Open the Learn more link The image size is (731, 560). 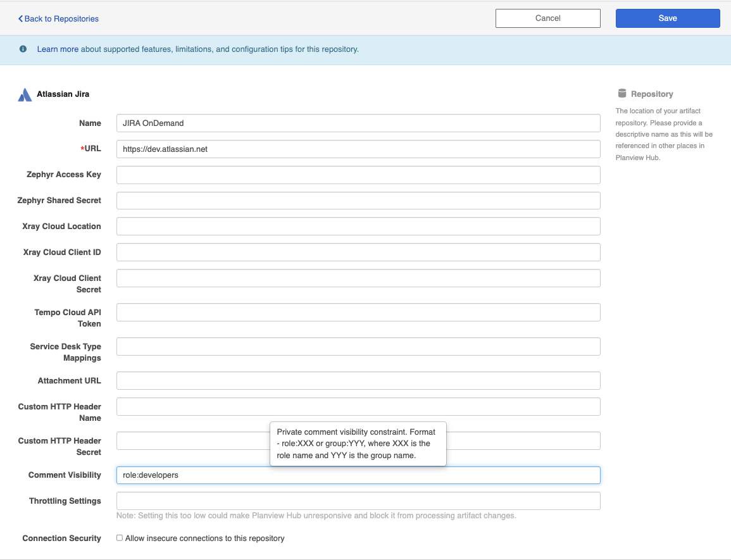tap(58, 49)
